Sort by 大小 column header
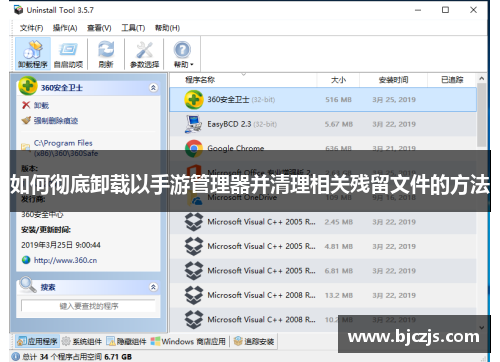 pyautogui.click(x=338, y=80)
